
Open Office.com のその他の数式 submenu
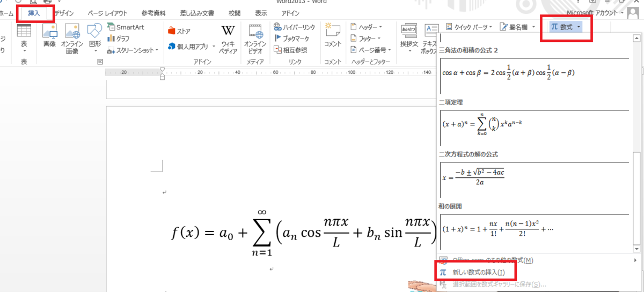539,260
